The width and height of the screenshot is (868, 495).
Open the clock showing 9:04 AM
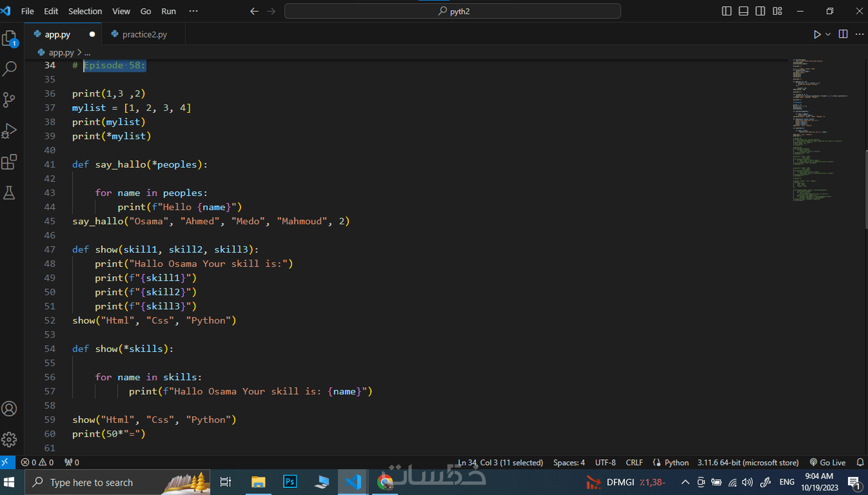pos(819,482)
